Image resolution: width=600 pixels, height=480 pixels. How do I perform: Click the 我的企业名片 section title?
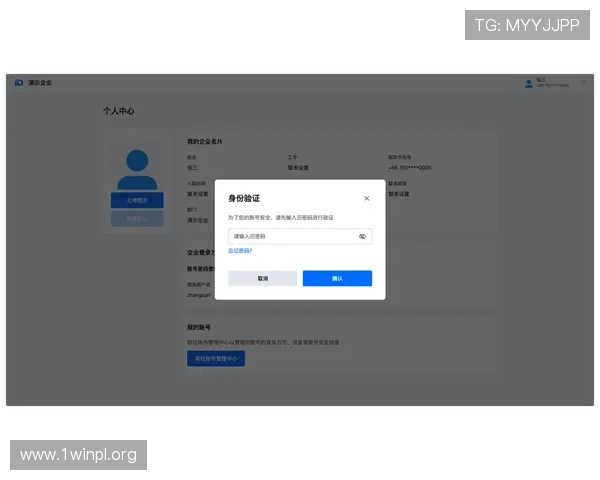point(205,141)
